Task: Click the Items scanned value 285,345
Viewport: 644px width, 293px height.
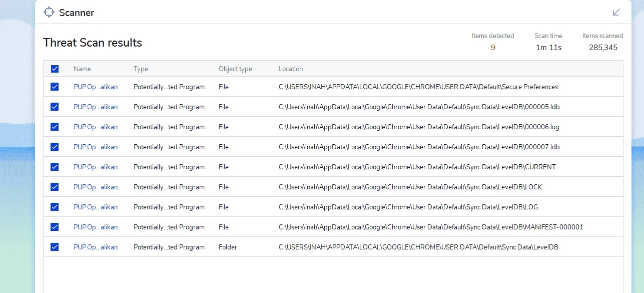Action: (x=603, y=48)
